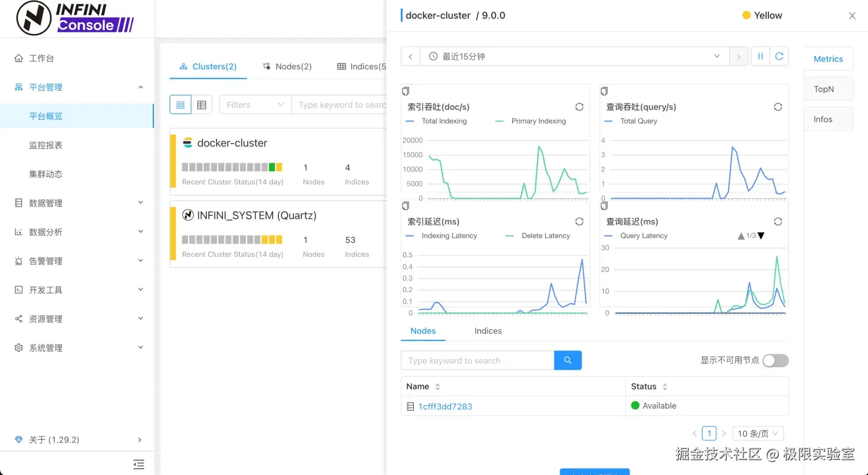The image size is (868, 475).
Task: Refresh 查询延迟(ms) chart
Action: tap(778, 222)
